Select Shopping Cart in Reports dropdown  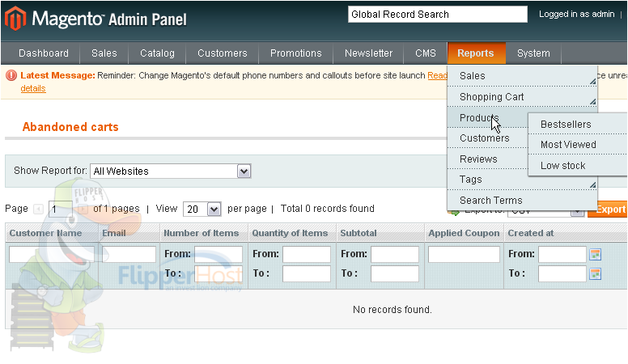tap(522, 96)
